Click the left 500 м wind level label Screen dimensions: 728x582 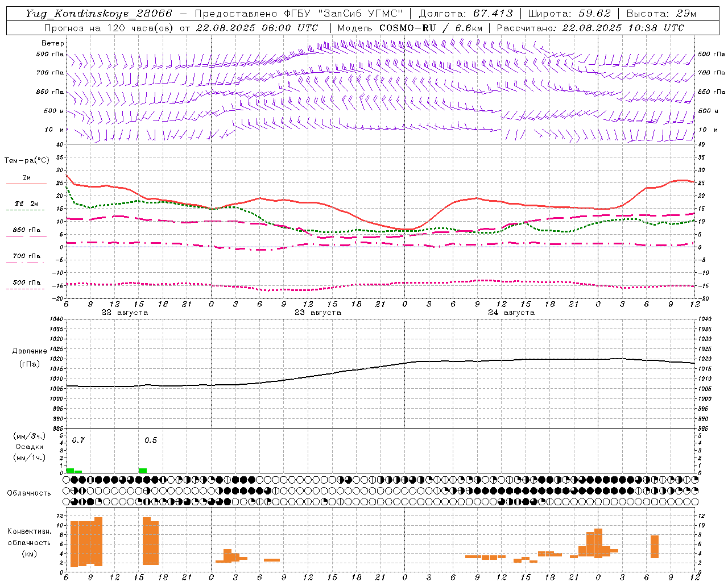54,111
